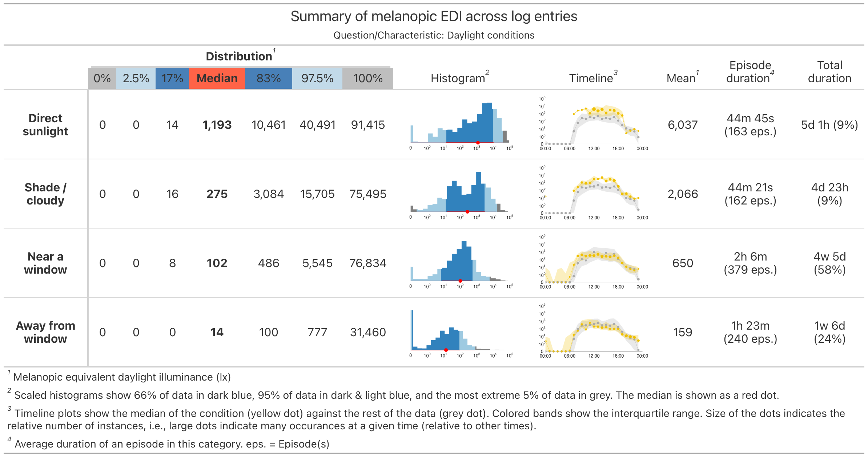Select the Episode duration column header
Screen dimensions: 868x457
point(750,72)
